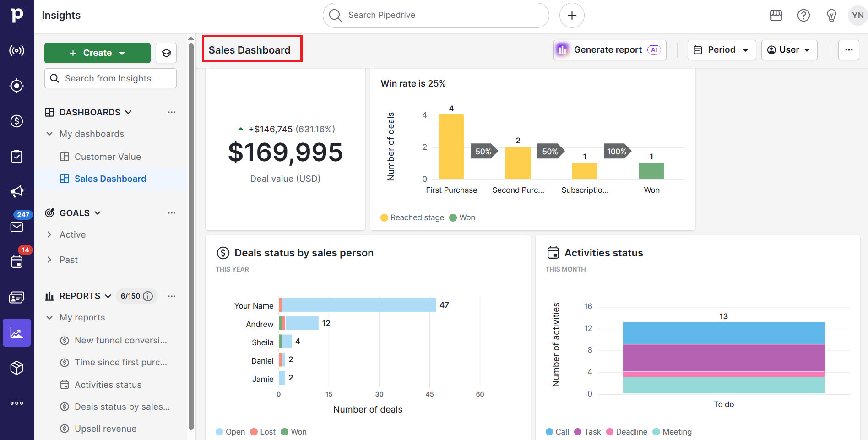Open the Mail inbox with 247 unread
Image resolution: width=868 pixels, height=440 pixels.
click(17, 226)
